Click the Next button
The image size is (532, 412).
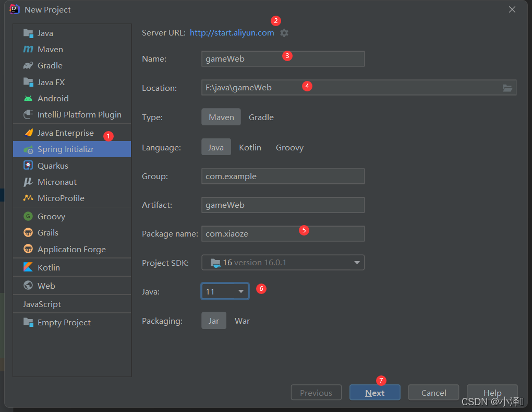(x=375, y=393)
